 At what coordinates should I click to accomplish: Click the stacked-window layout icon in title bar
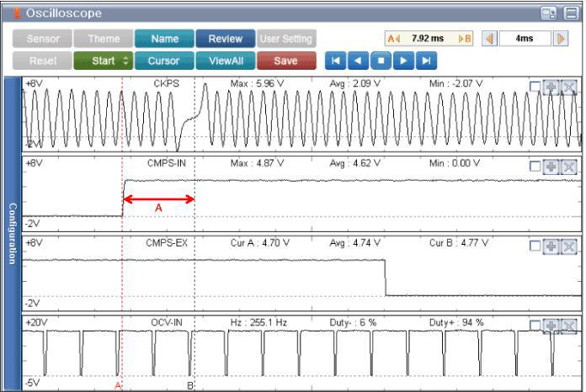point(572,13)
